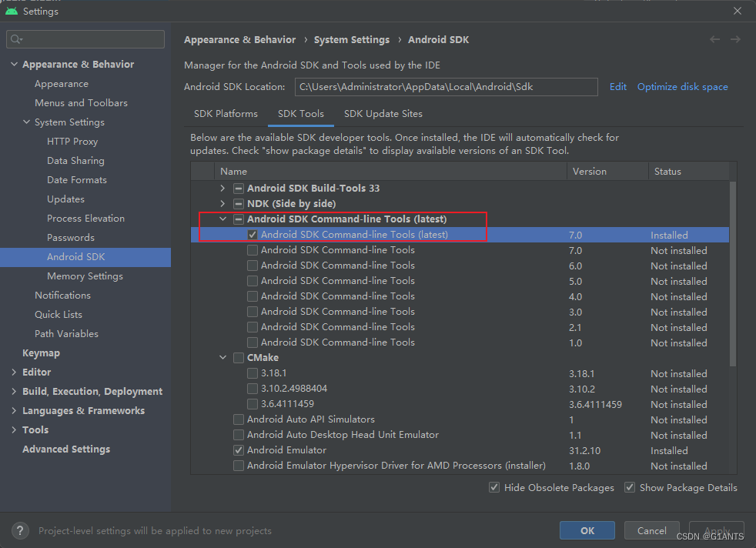Viewport: 756px width, 548px height.
Task: Sort table by Version column header
Action: [x=607, y=171]
